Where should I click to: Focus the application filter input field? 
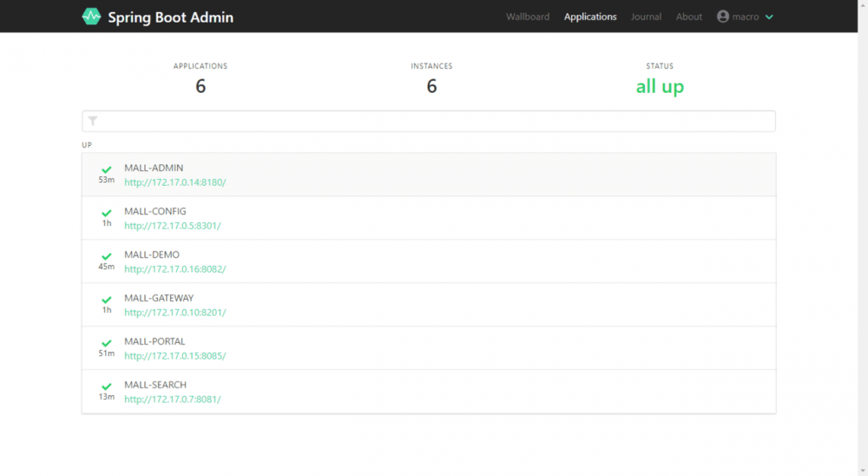pyautogui.click(x=429, y=121)
